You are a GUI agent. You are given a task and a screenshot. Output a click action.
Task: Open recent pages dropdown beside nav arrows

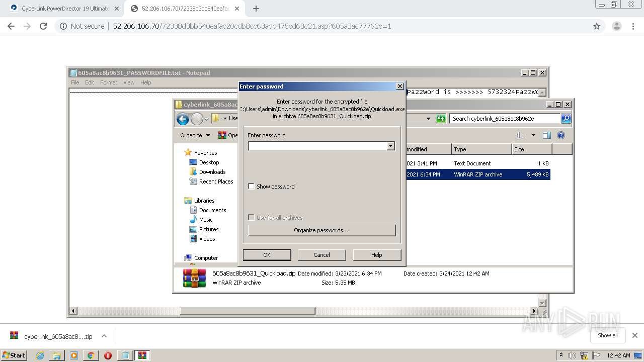tap(206, 119)
